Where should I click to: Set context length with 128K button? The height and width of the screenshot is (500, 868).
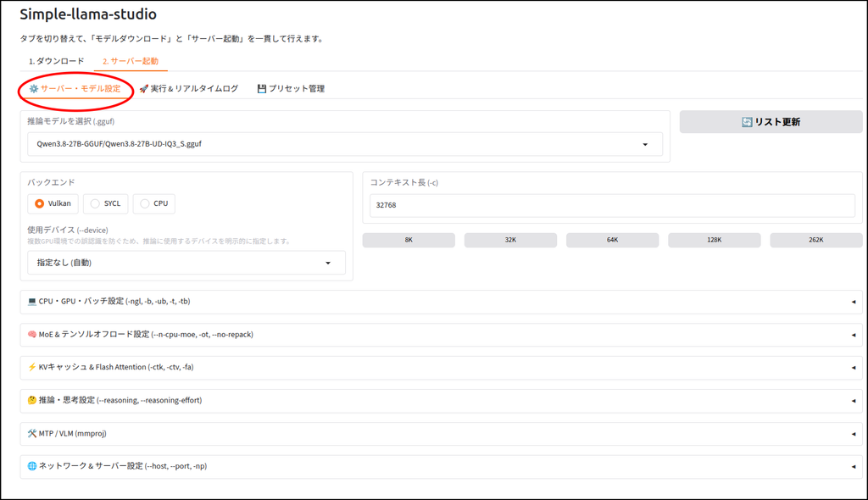coord(714,240)
